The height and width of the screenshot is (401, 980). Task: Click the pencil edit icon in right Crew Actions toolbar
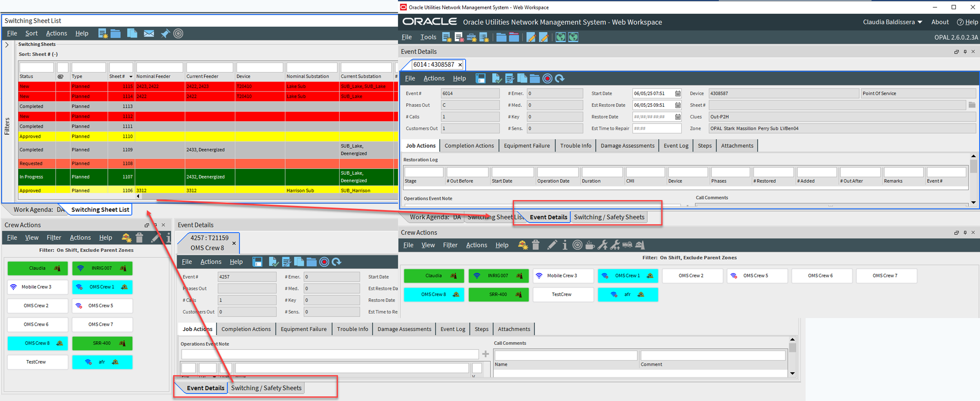tap(552, 245)
